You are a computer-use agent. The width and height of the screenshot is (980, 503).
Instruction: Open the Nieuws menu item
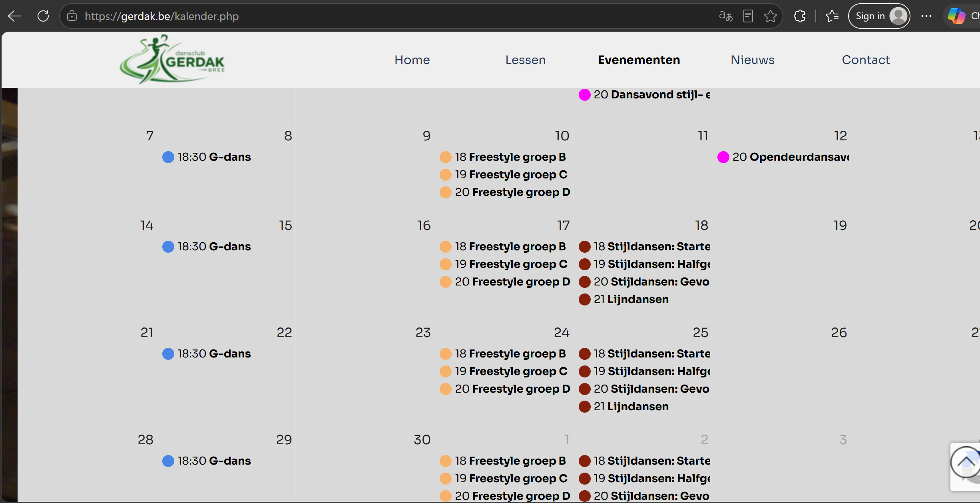point(753,60)
